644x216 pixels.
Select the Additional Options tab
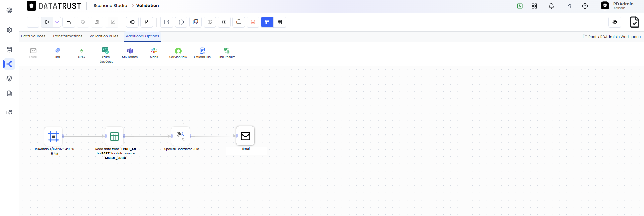point(142,36)
